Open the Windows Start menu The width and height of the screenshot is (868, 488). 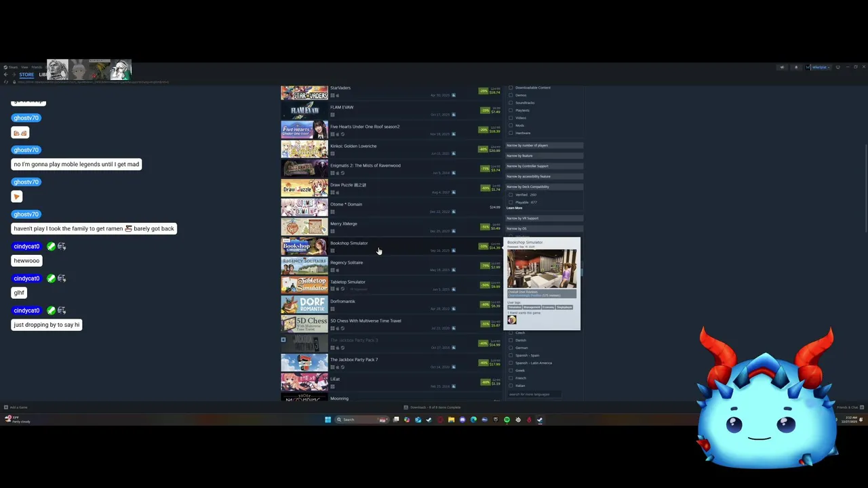(x=328, y=420)
